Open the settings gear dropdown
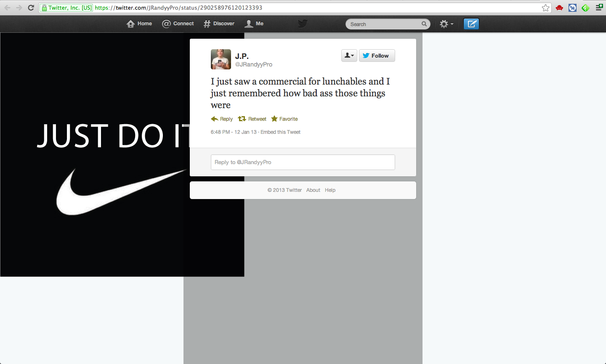606x364 pixels. (x=446, y=24)
